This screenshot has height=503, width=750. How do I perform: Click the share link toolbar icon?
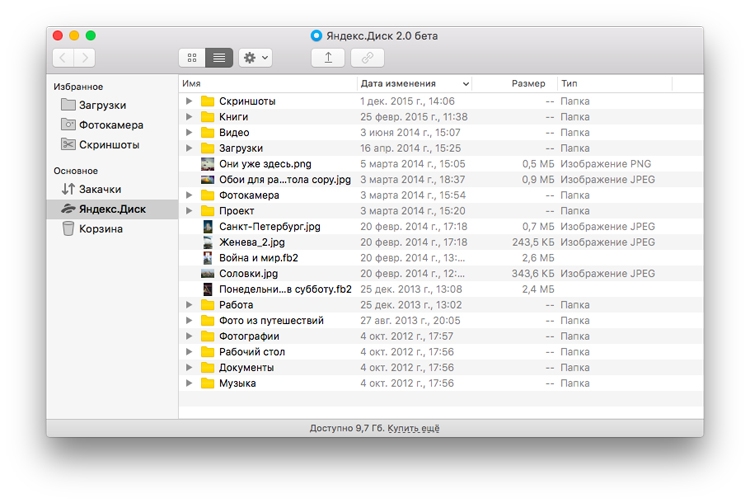pos(366,58)
